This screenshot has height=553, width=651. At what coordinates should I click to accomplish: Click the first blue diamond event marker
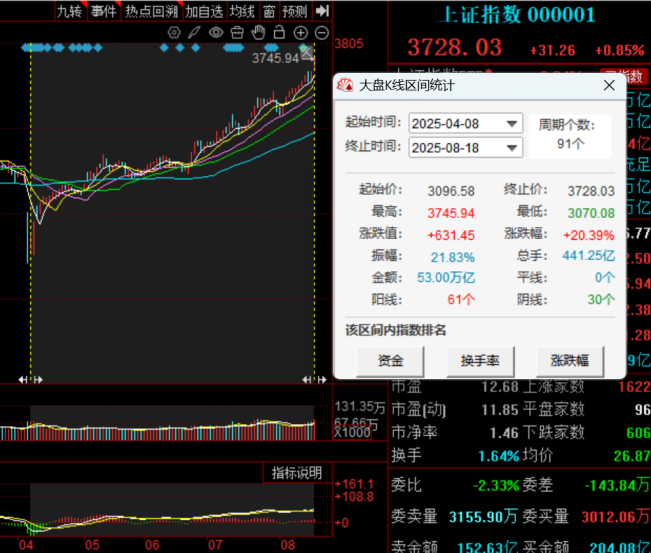tap(25, 48)
